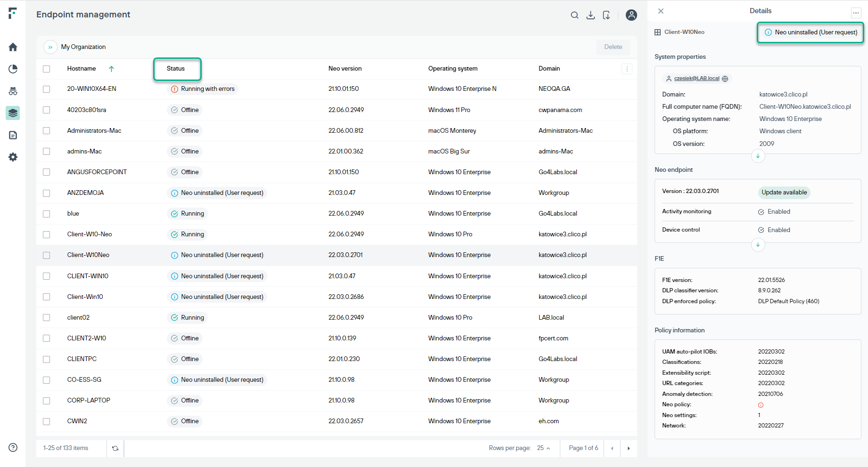Check the box for client02
The height and width of the screenshot is (467, 868).
[x=46, y=317]
